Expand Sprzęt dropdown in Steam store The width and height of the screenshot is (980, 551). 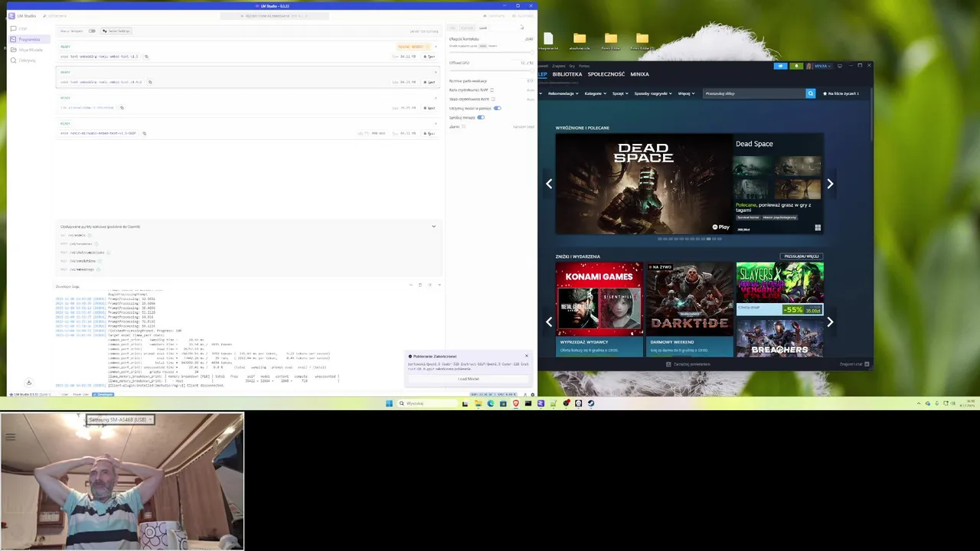pos(620,93)
